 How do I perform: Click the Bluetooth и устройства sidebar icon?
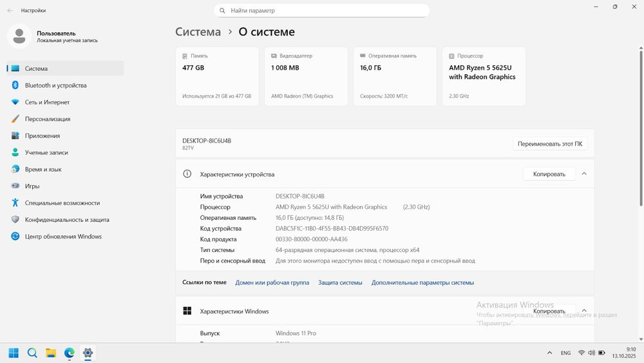(15, 85)
